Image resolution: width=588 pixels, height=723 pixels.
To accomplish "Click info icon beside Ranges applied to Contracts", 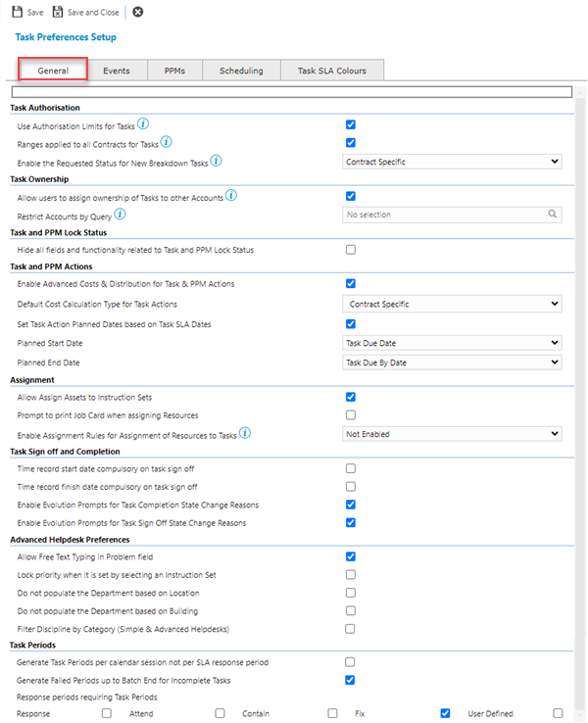I will [x=166, y=142].
